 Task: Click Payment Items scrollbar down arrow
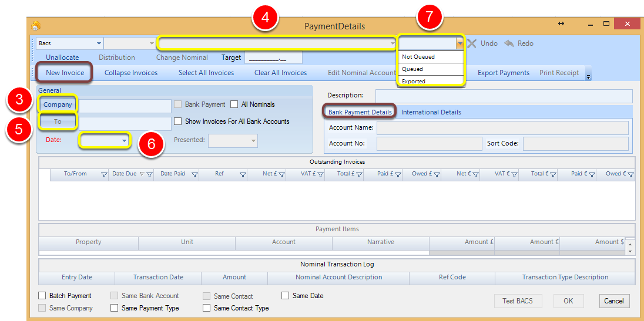click(x=631, y=251)
